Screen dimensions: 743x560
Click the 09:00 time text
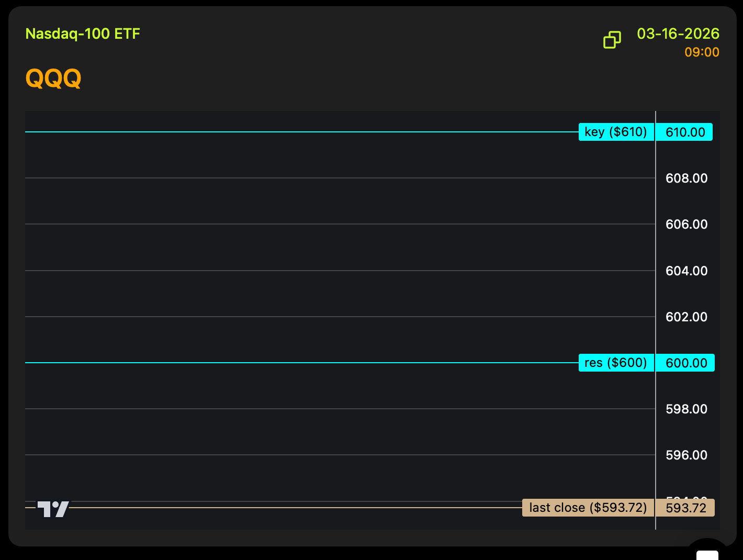point(702,52)
